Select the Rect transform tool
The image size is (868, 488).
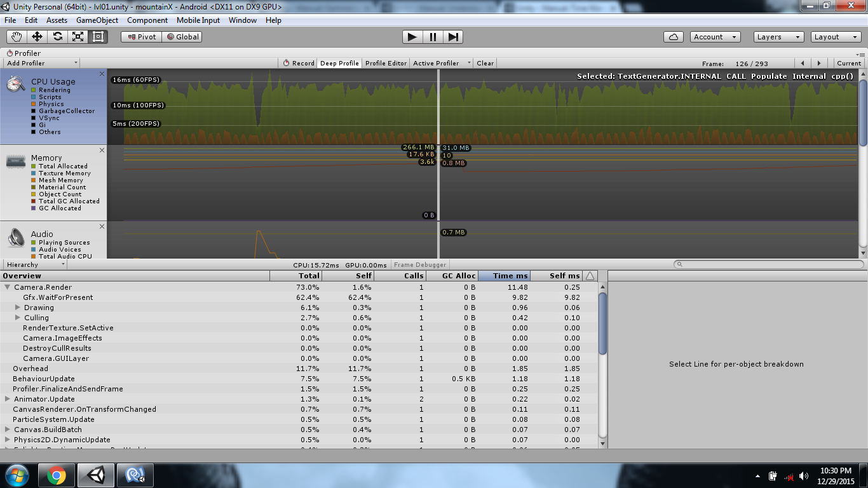pyautogui.click(x=97, y=36)
